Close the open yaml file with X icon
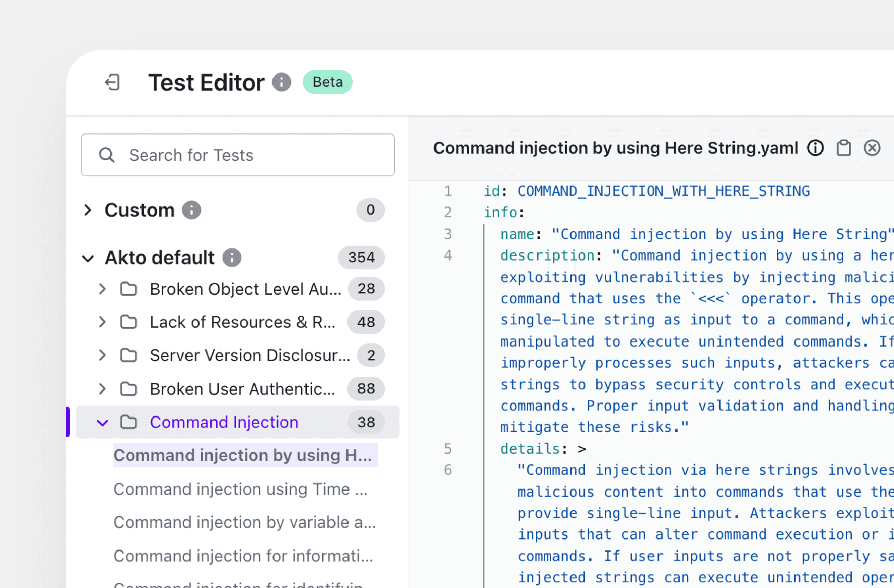This screenshot has width=894, height=588. coord(872,148)
